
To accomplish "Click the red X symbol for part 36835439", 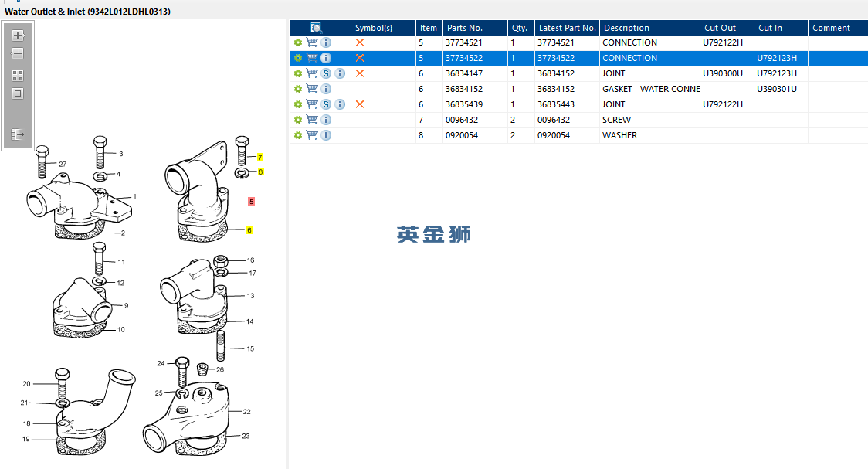I will (x=360, y=104).
